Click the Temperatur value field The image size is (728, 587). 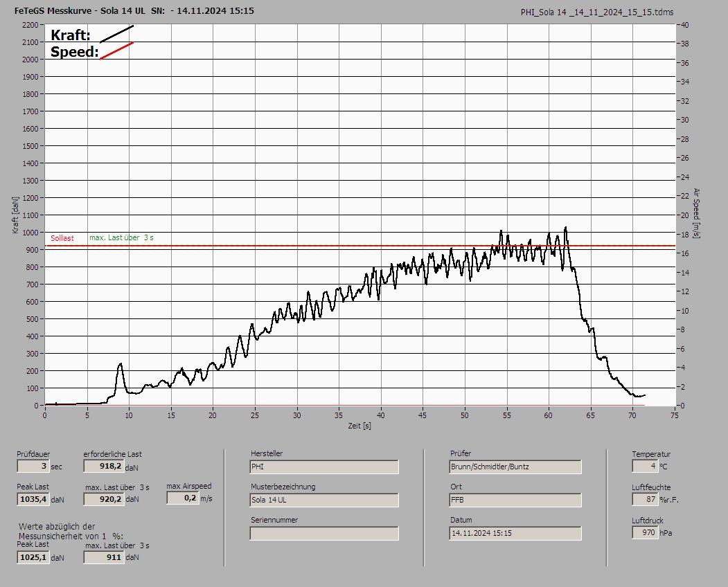(x=645, y=467)
